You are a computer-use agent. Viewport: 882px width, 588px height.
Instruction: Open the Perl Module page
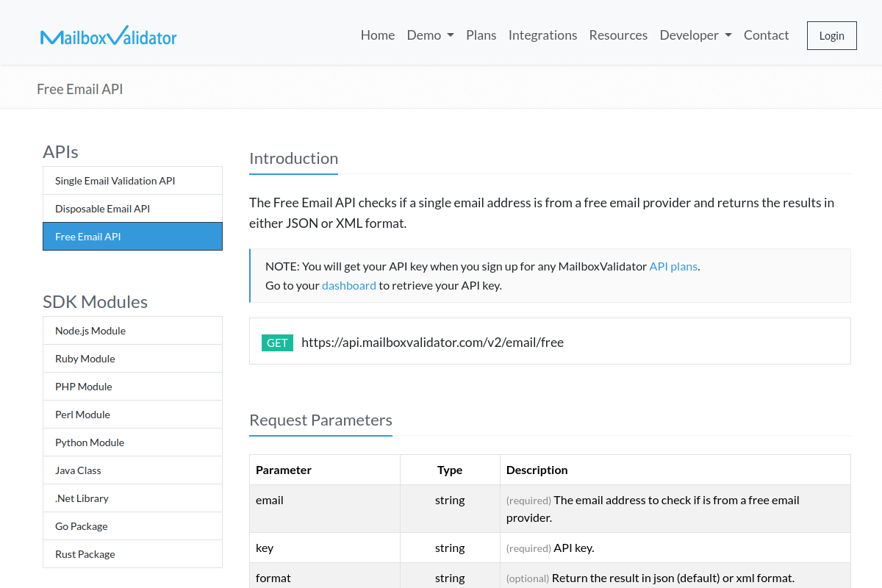(x=132, y=415)
